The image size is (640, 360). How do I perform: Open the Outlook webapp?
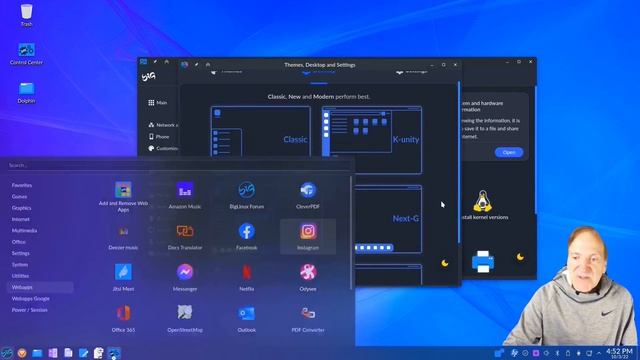(x=247, y=319)
